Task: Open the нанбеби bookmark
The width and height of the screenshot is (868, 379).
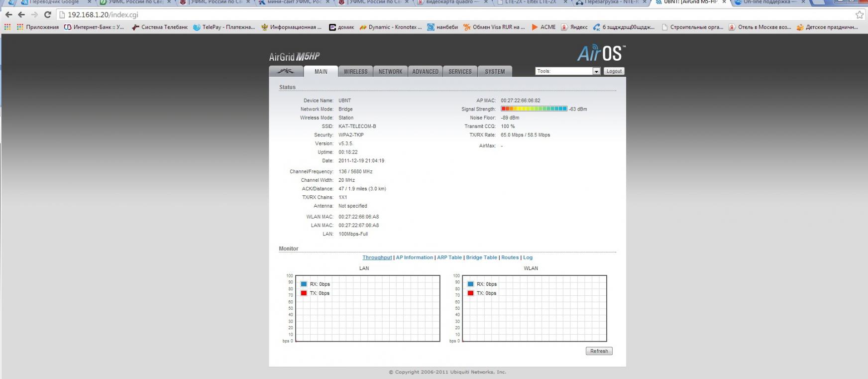Action: (442, 27)
